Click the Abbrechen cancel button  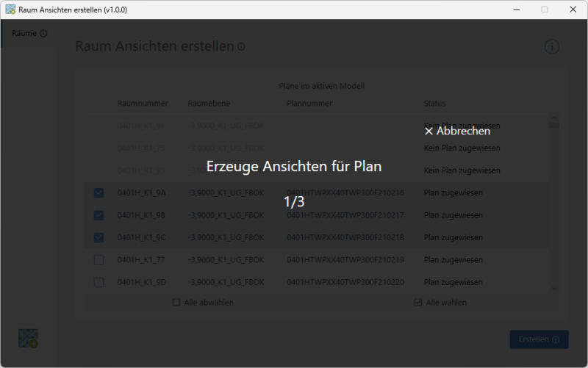pyautogui.click(x=457, y=131)
